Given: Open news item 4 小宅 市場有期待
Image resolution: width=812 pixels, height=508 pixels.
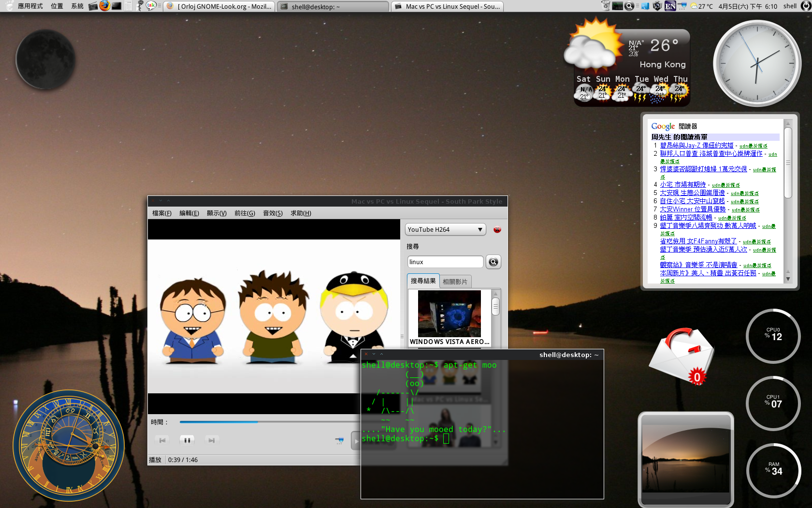Looking at the screenshot, I should pyautogui.click(x=683, y=184).
